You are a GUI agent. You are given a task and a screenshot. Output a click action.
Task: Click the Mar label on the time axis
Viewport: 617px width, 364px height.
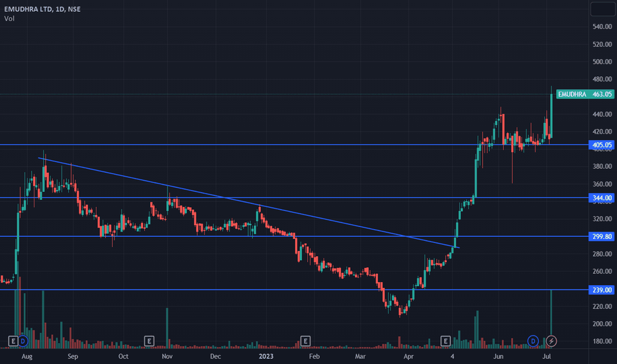[x=360, y=356]
